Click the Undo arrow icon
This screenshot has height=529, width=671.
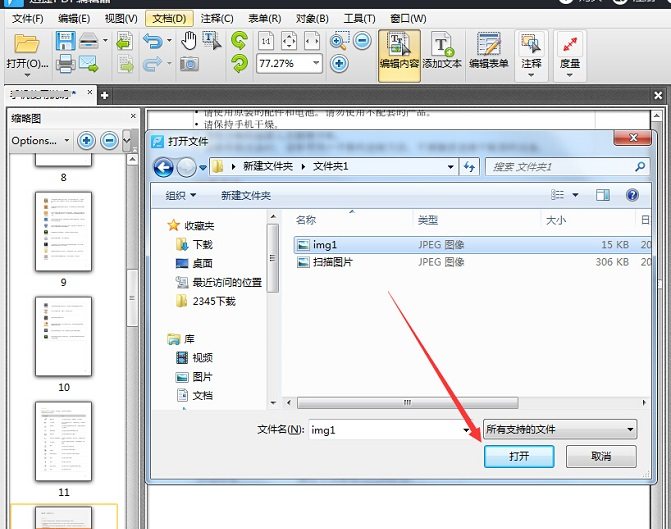(x=153, y=41)
